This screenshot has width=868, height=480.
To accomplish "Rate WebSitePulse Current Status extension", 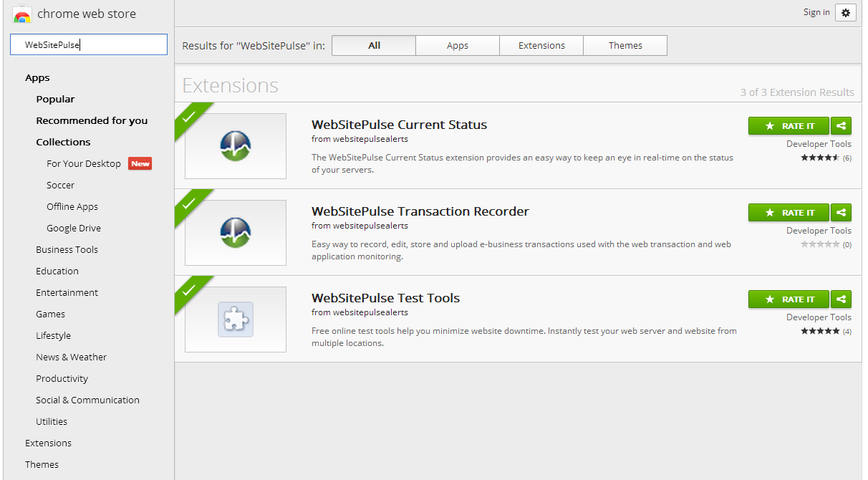I will click(789, 125).
